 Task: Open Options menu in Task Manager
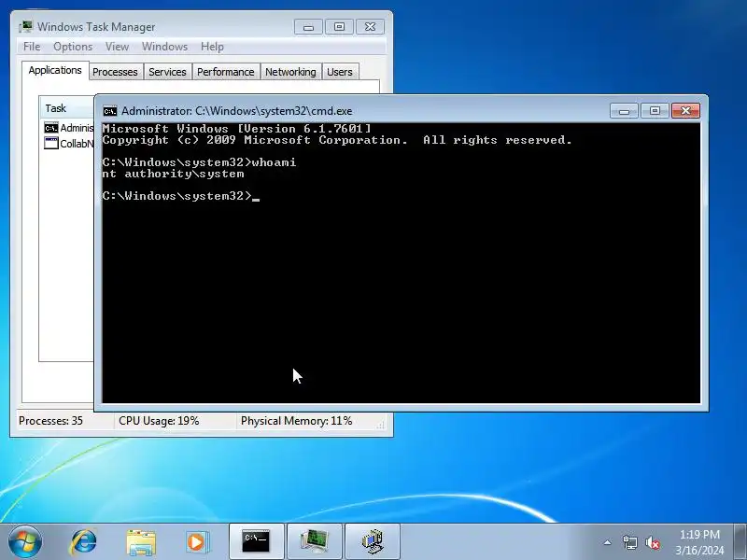click(x=73, y=47)
